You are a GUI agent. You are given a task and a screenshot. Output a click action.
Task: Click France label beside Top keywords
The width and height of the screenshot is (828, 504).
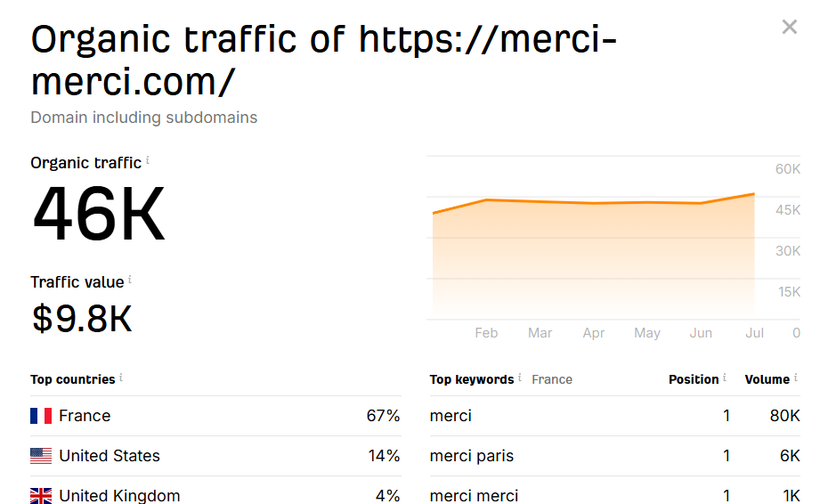coord(552,379)
